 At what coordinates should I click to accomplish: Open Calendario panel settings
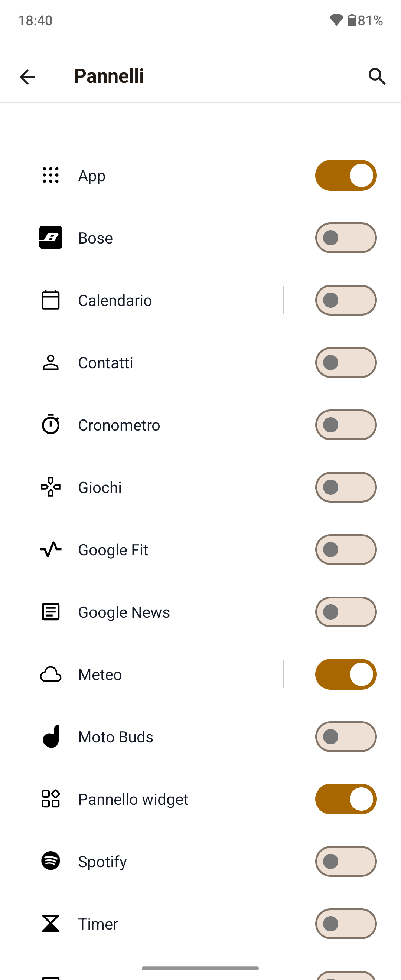(152, 300)
